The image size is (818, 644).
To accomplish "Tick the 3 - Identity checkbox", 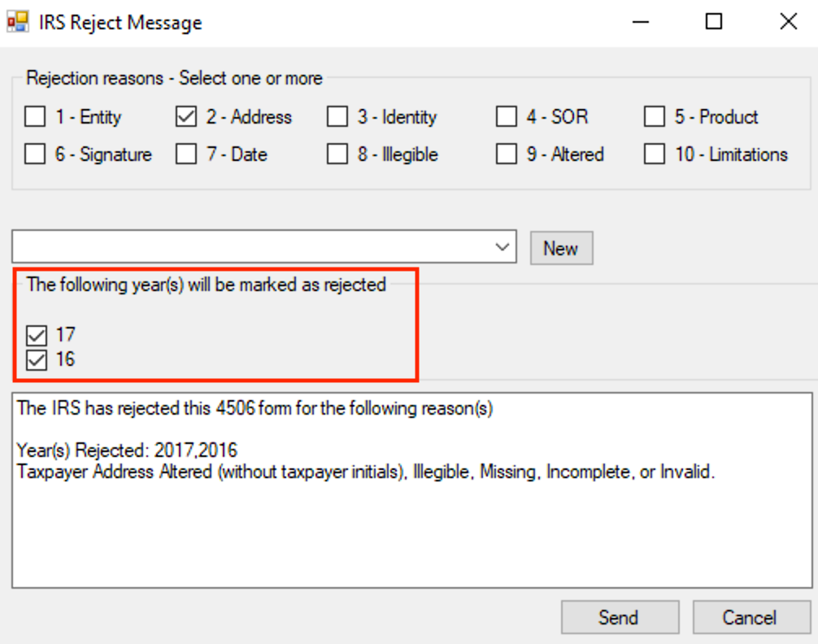I will pos(337,116).
